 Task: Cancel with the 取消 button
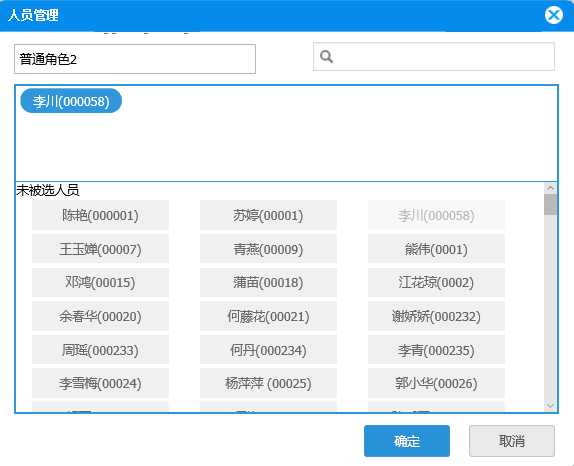click(x=512, y=441)
